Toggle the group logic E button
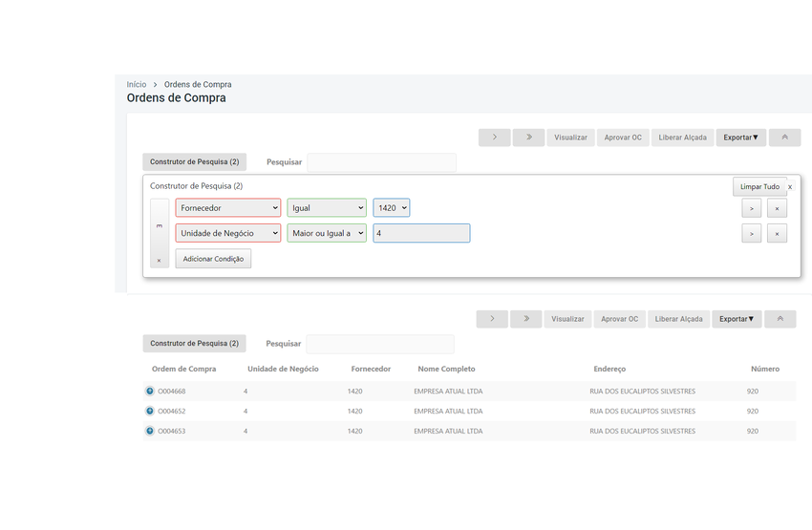 [160, 226]
